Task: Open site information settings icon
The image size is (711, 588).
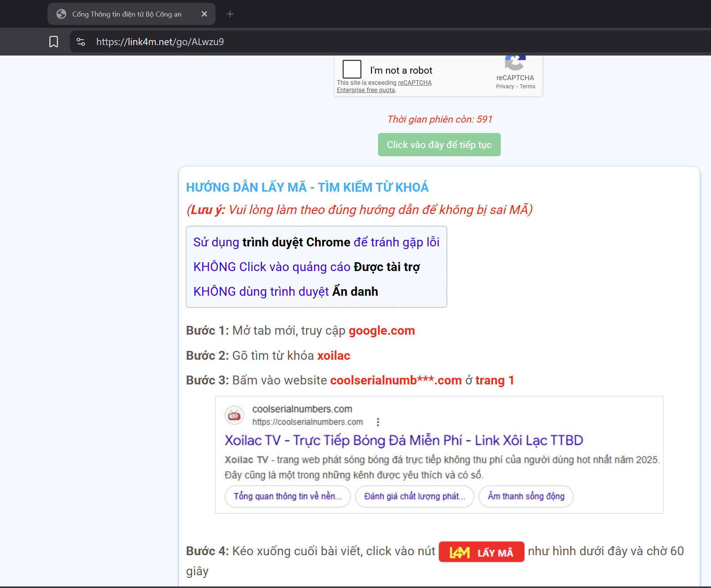Action: point(81,42)
